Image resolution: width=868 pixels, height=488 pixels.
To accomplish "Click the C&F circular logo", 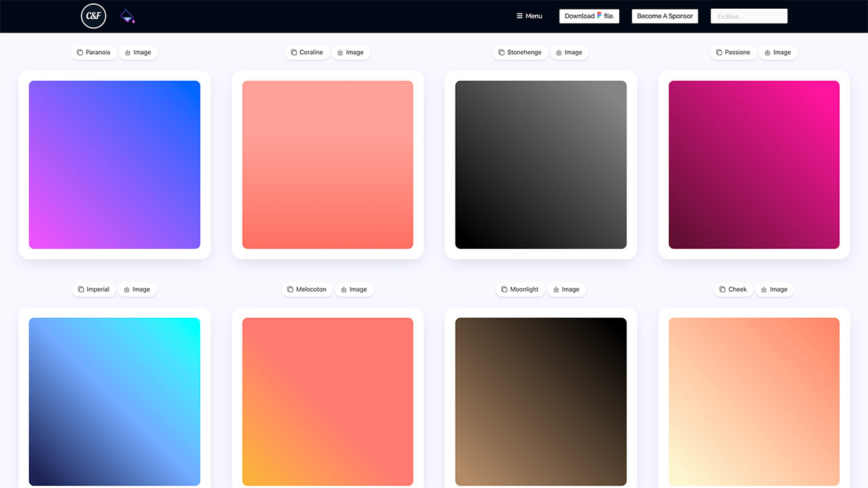I will pyautogui.click(x=94, y=16).
